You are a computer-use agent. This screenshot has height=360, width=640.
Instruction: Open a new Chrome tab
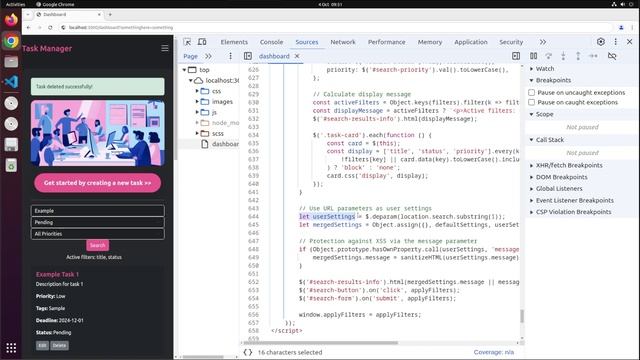tap(110, 14)
